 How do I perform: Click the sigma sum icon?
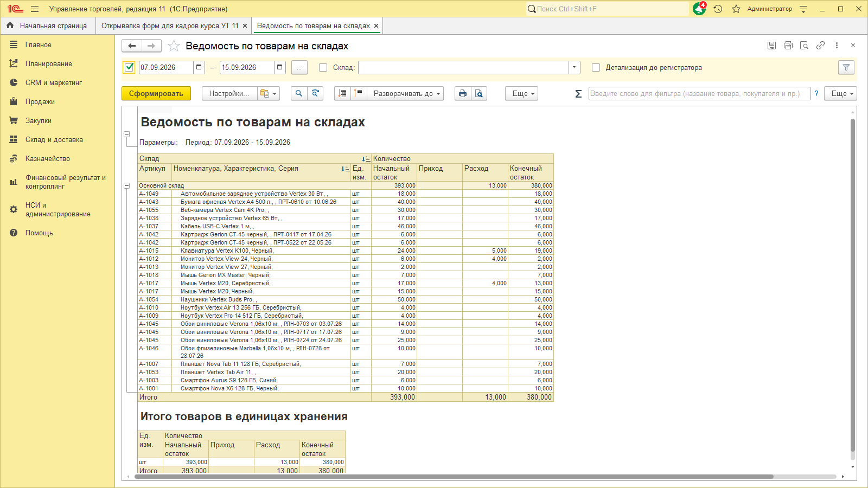click(x=578, y=94)
